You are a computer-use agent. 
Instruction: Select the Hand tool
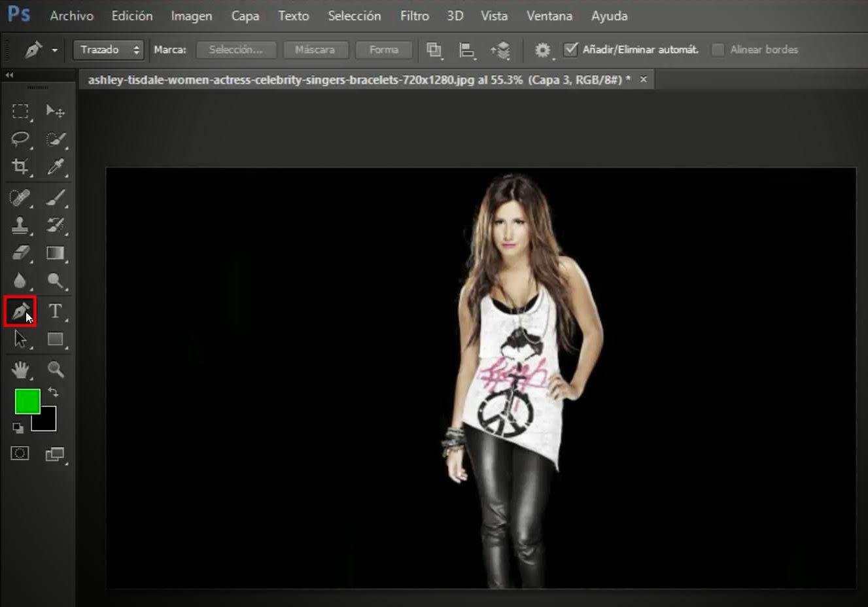[20, 370]
